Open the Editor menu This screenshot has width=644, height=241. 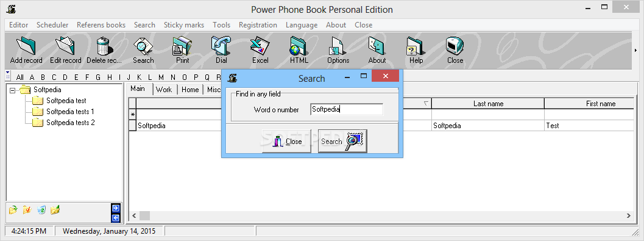(x=18, y=25)
